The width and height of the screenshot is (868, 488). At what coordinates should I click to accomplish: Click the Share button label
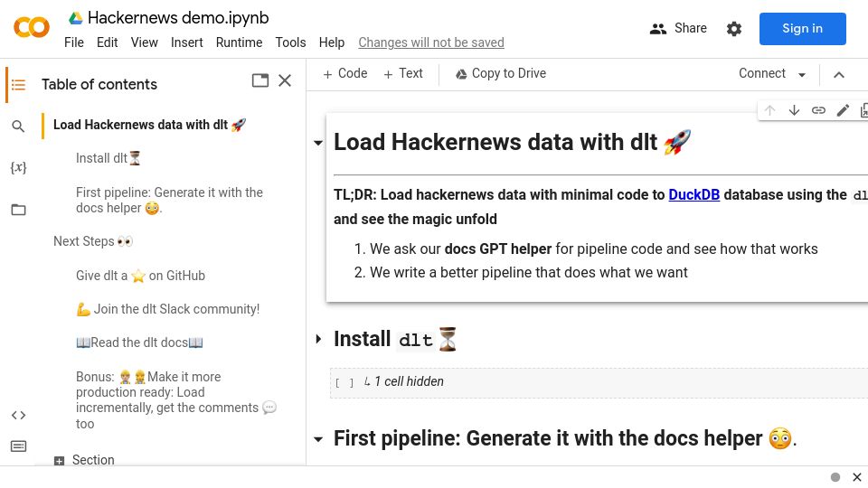coord(690,28)
